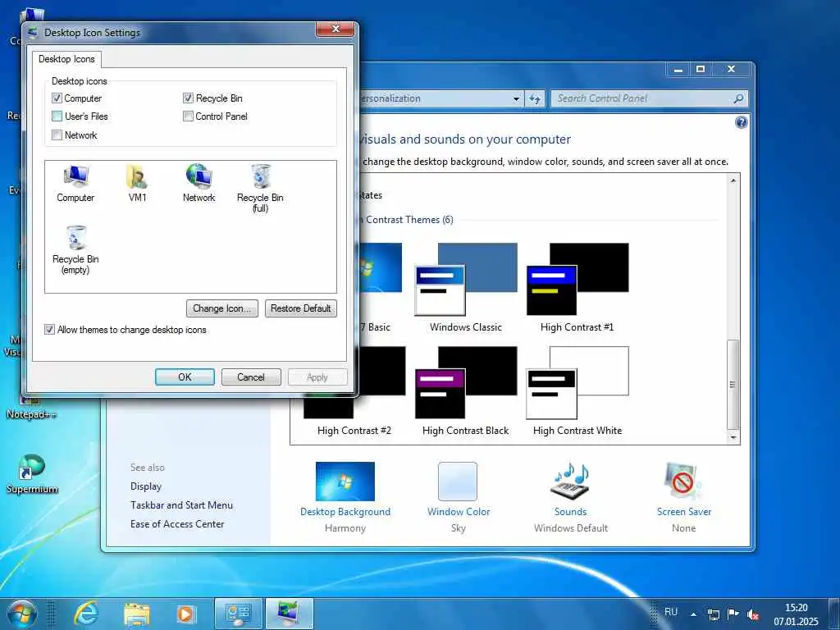840x630 pixels.
Task: Open Windows Explorer from taskbar
Action: [137, 614]
